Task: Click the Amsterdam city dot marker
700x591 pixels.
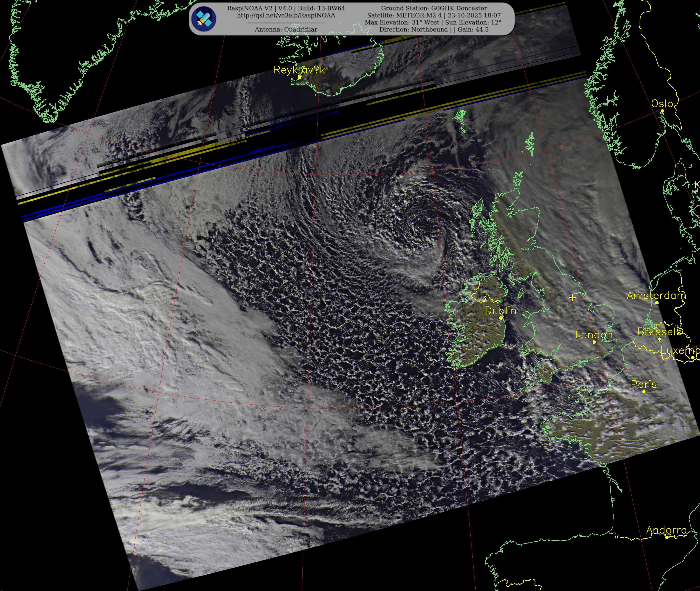Action: pos(657,303)
